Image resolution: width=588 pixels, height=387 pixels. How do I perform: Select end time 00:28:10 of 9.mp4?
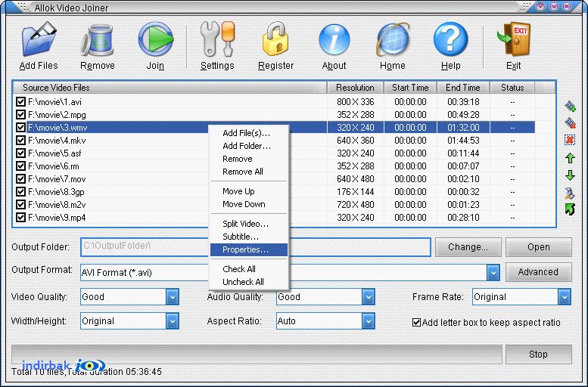click(x=463, y=217)
